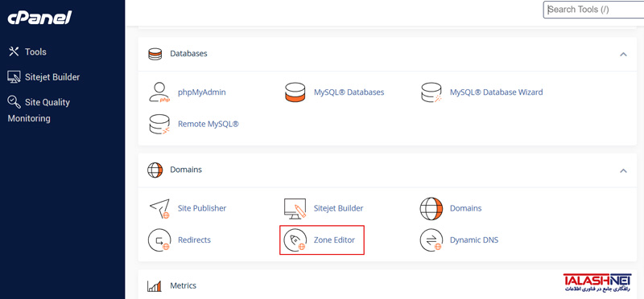Open the MySQL® Databases link
Image resolution: width=644 pixels, height=299 pixels.
pos(349,92)
